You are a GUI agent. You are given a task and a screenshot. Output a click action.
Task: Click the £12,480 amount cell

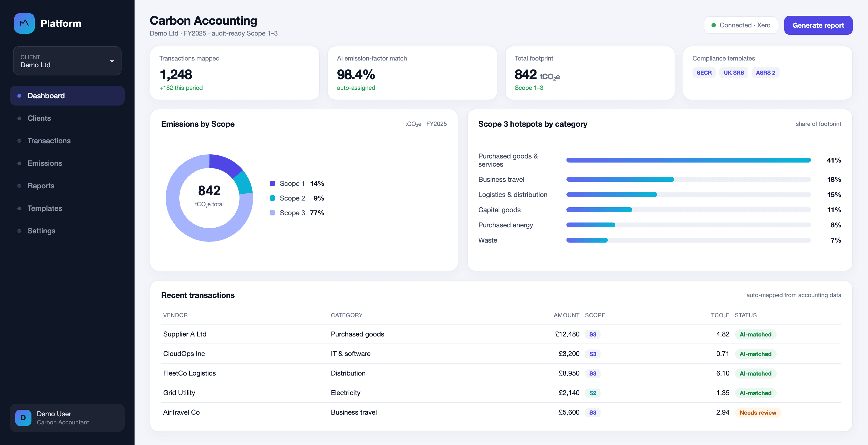point(567,334)
